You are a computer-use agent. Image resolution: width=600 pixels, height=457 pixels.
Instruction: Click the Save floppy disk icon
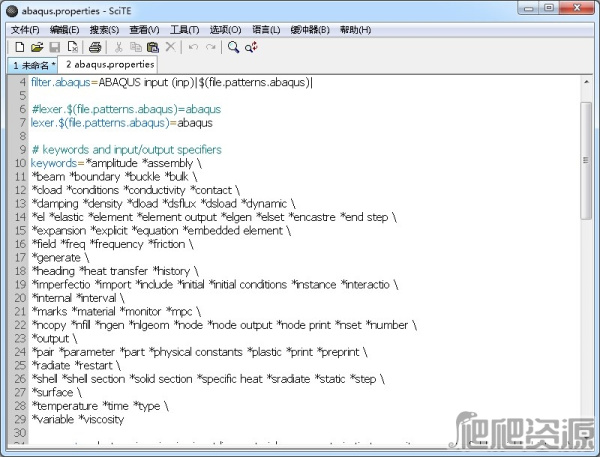[x=55, y=47]
